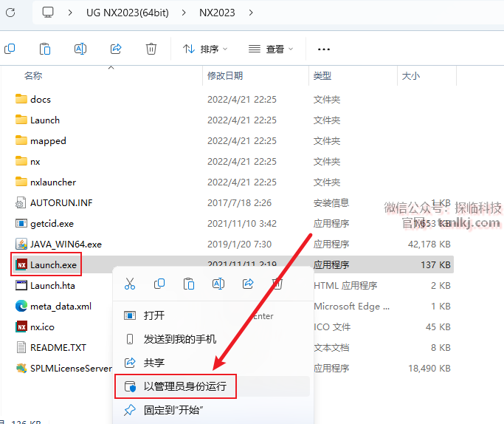Paste using the toolbar clipboard icon
Screen dimensions: 504x424
pos(45,49)
